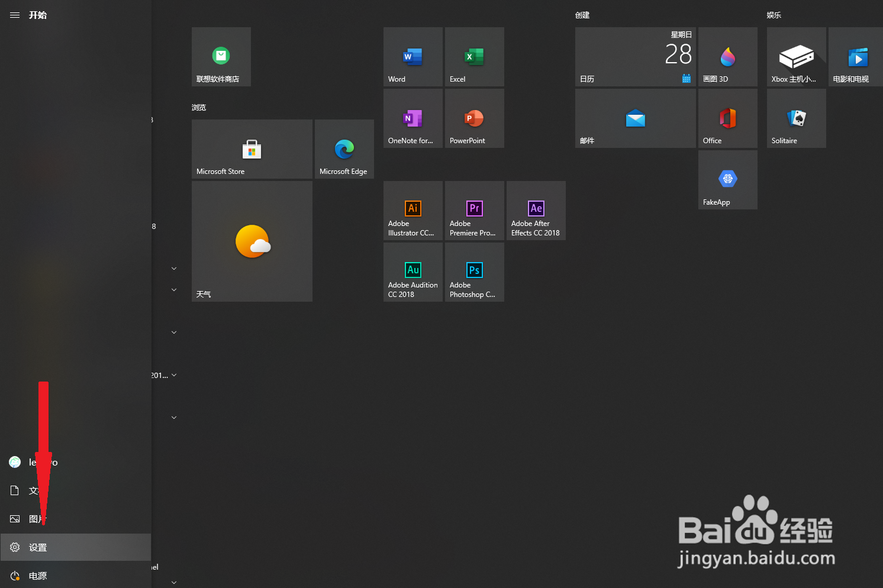Launch Microsoft Edge tile
883x588 pixels.
tap(344, 149)
